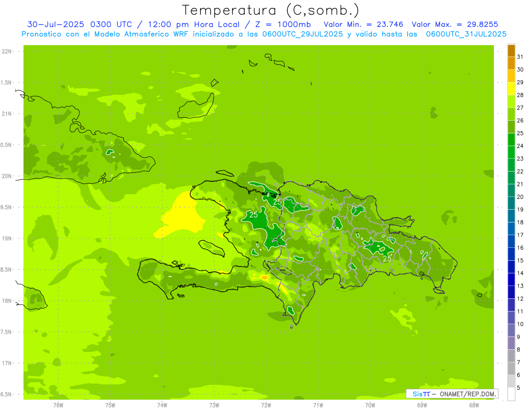Click the "Temperatura (C,somb.)" chart title
The image size is (532, 411).
[x=270, y=10]
